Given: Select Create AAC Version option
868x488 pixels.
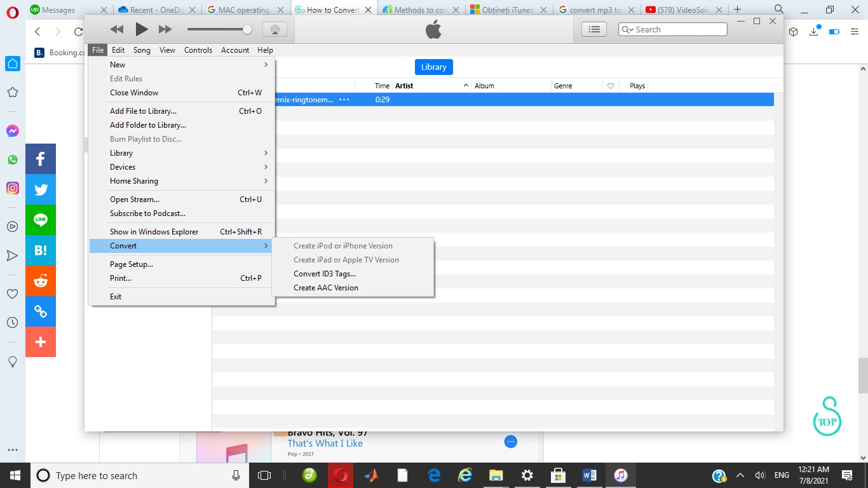Looking at the screenshot, I should [x=353, y=288].
